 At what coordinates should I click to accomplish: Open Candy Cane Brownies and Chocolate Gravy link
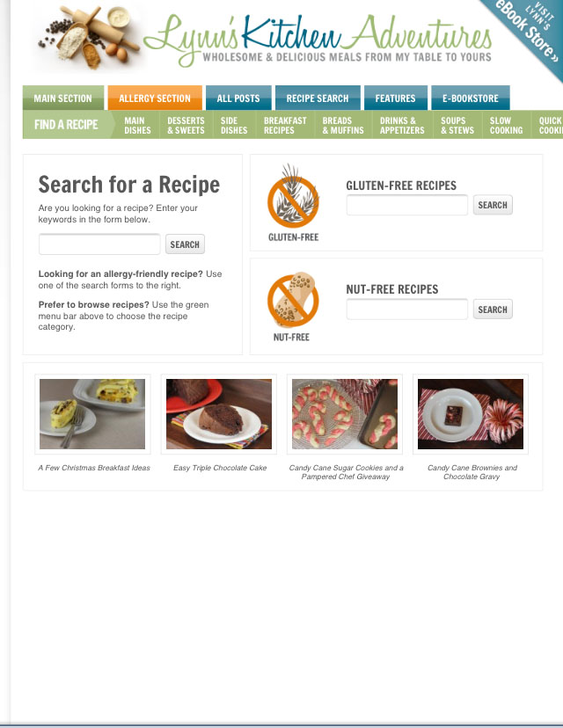click(472, 472)
